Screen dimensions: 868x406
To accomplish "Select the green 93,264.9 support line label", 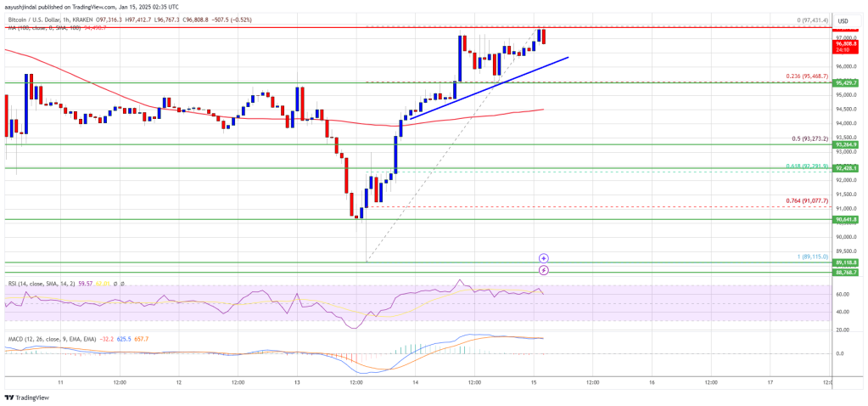I will [847, 146].
